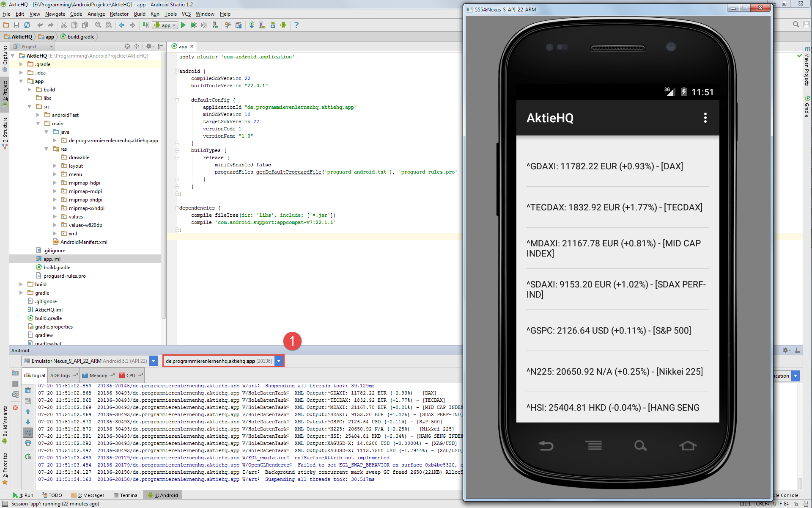Hide the Project panel with hide icon
The height and width of the screenshot is (508, 812).
161,46
